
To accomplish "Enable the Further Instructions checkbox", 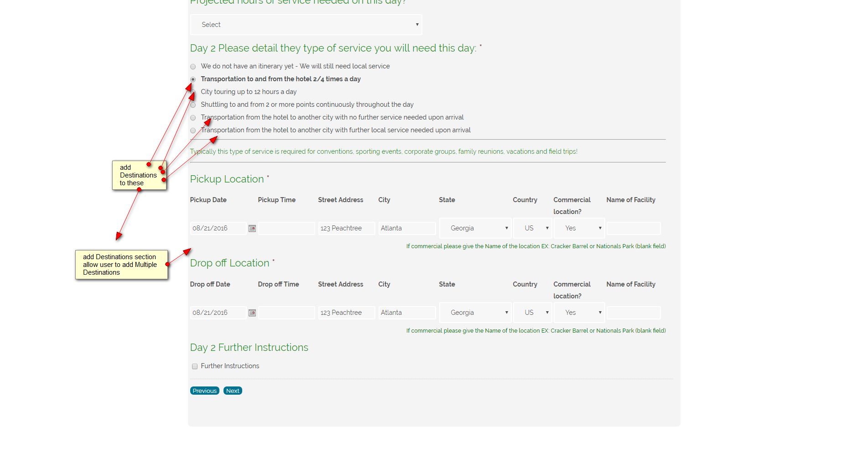I will coord(195,366).
